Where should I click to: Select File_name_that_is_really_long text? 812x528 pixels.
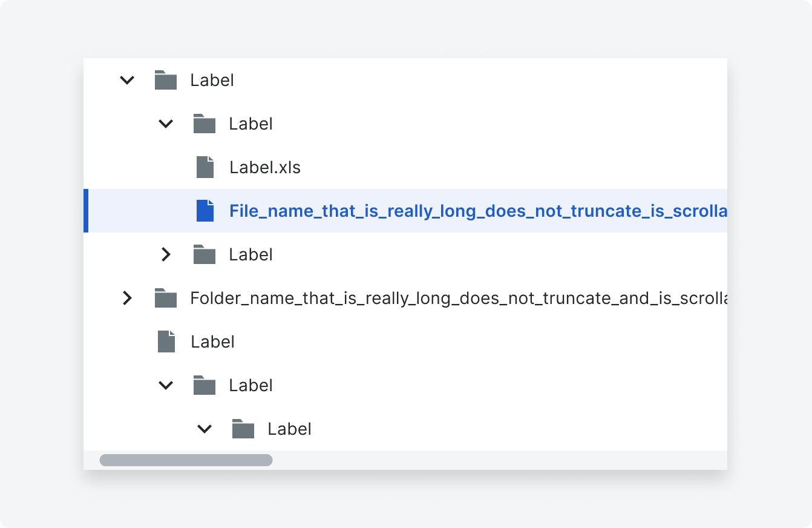tap(478, 211)
